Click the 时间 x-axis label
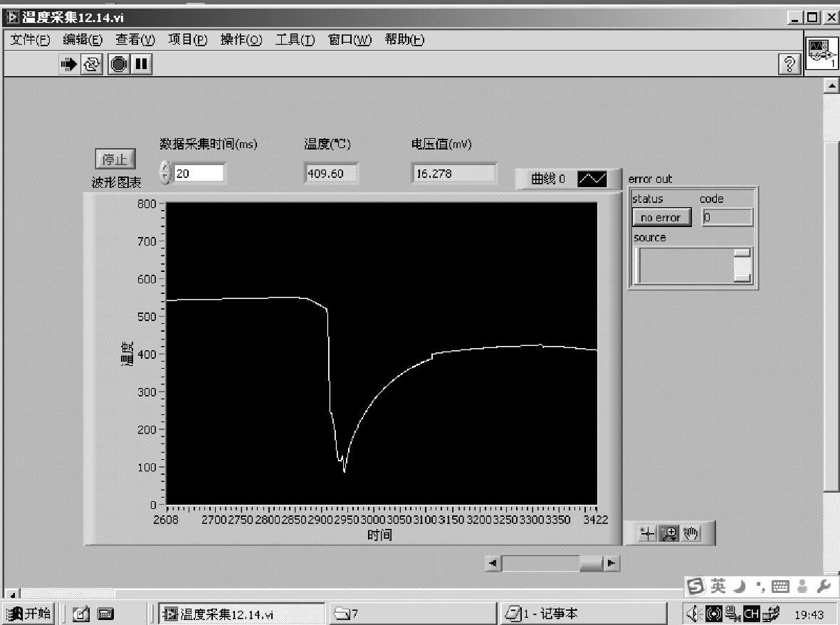The height and width of the screenshot is (625, 840). tap(379, 535)
